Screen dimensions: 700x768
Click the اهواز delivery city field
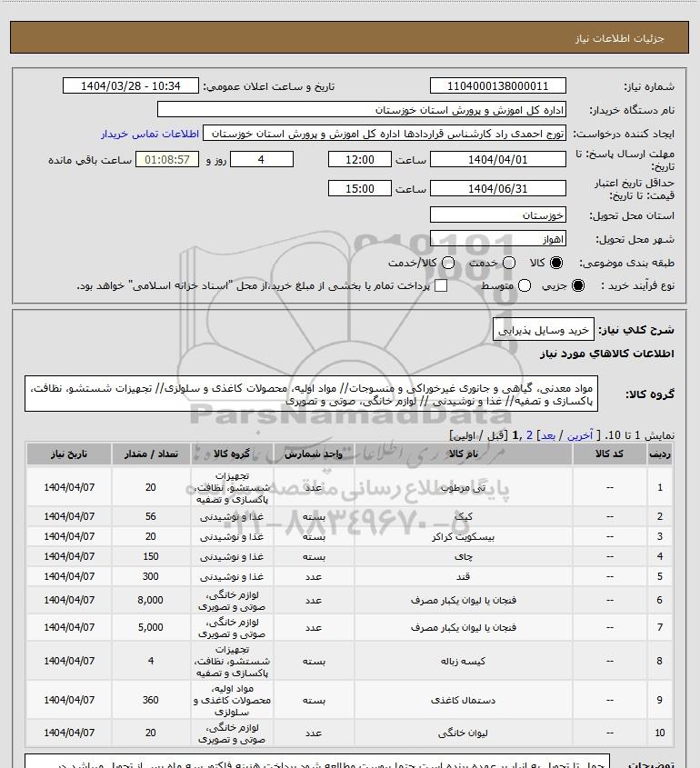497,238
